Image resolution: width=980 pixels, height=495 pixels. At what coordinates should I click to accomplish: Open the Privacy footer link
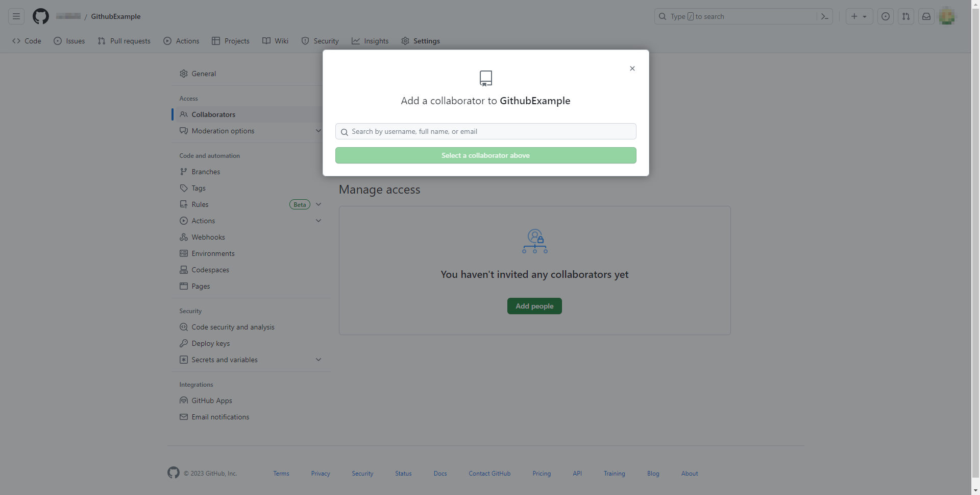point(321,474)
